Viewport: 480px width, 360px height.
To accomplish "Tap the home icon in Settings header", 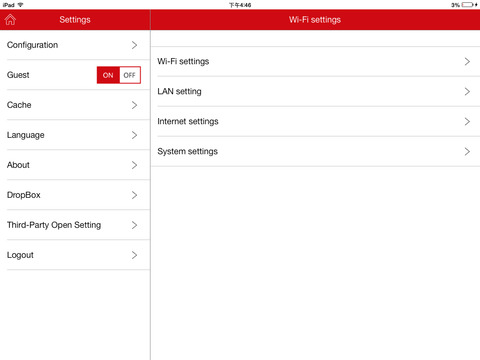I will 10,20.
